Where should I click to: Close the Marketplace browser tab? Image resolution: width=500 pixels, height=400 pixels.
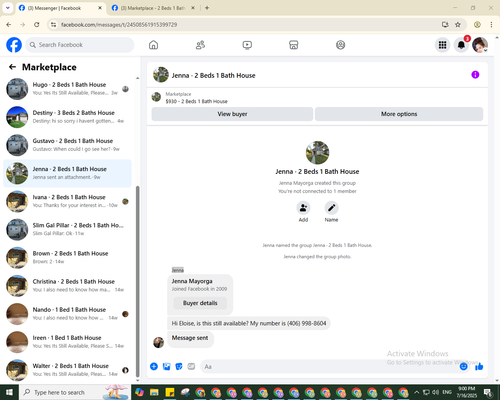tap(193, 8)
